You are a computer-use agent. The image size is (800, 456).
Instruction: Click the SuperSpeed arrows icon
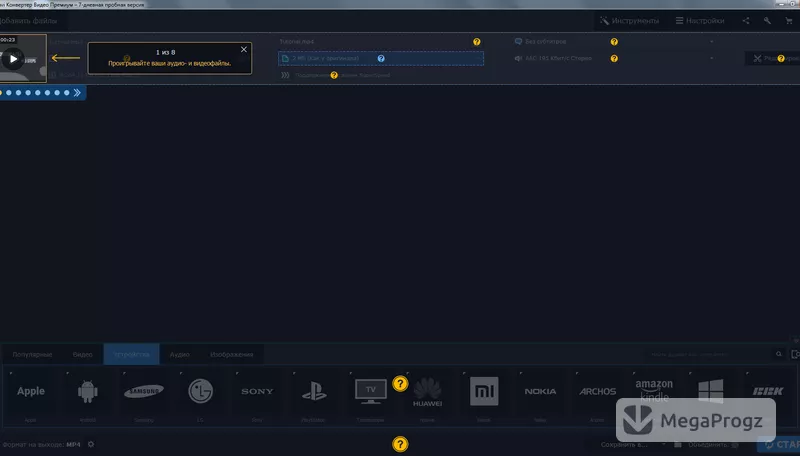click(285, 75)
